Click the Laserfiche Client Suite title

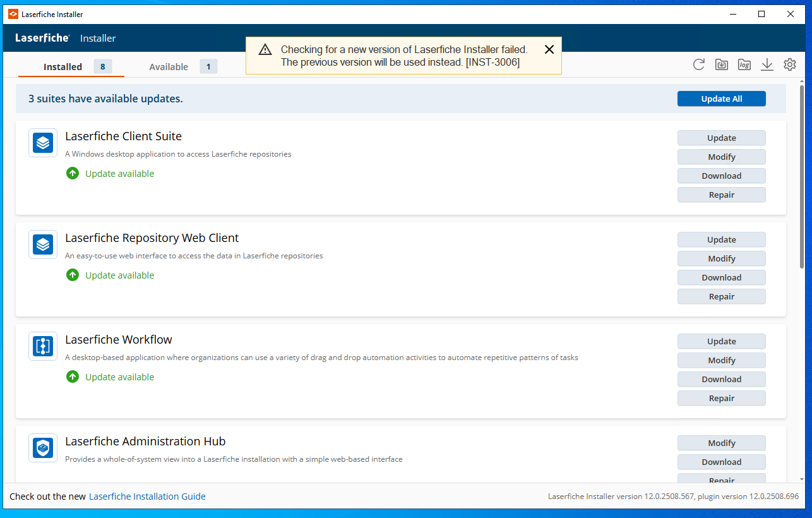click(x=123, y=136)
